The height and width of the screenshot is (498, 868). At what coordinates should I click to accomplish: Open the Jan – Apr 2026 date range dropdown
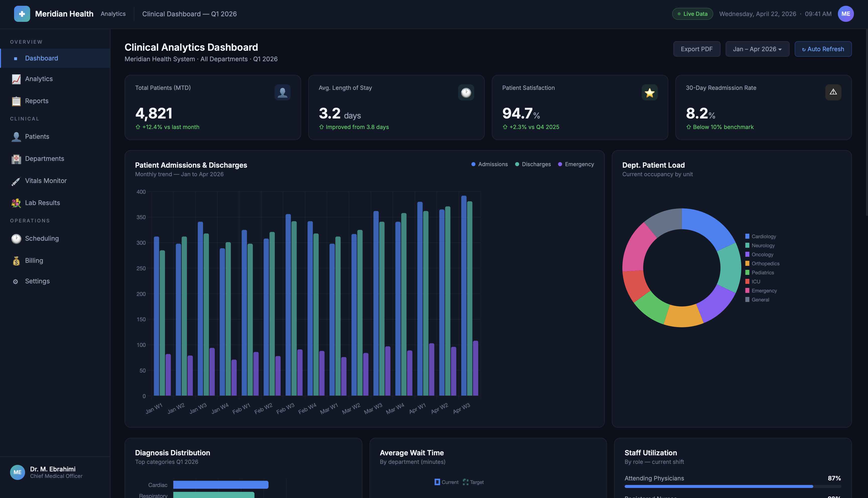(x=757, y=49)
